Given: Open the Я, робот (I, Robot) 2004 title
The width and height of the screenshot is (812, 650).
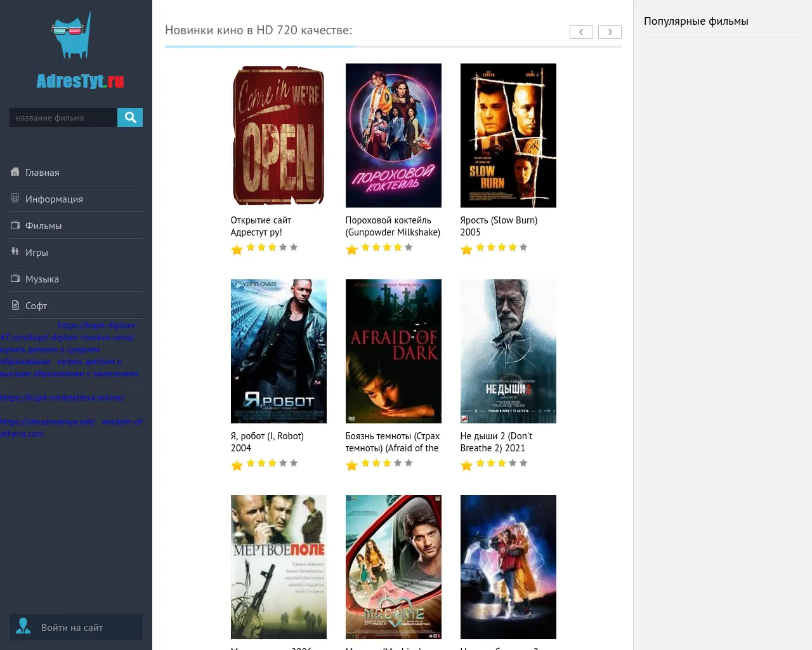Looking at the screenshot, I should pos(267,442).
